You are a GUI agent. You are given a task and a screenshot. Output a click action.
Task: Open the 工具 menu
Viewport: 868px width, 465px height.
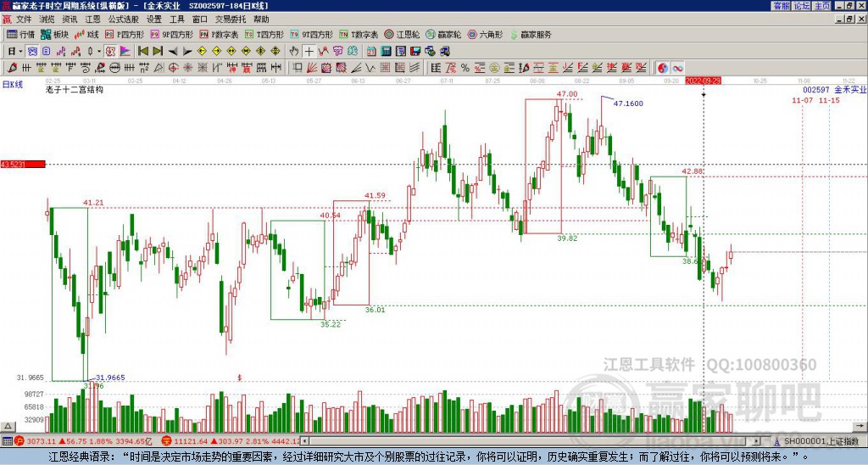click(x=177, y=20)
